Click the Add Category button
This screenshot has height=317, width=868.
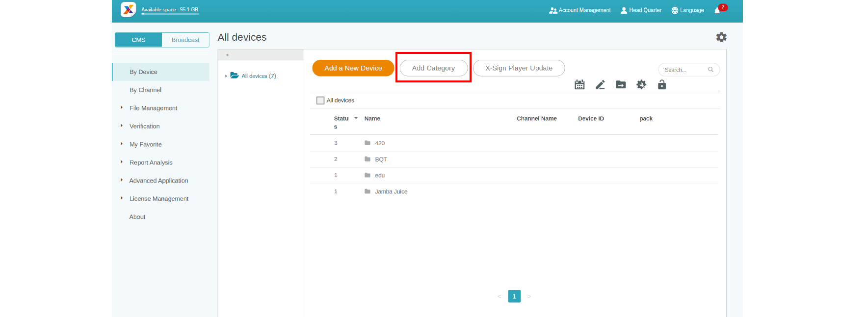(x=433, y=68)
